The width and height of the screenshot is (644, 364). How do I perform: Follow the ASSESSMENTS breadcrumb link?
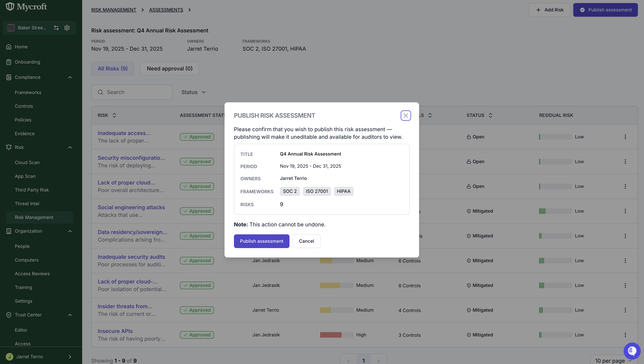coord(166,10)
